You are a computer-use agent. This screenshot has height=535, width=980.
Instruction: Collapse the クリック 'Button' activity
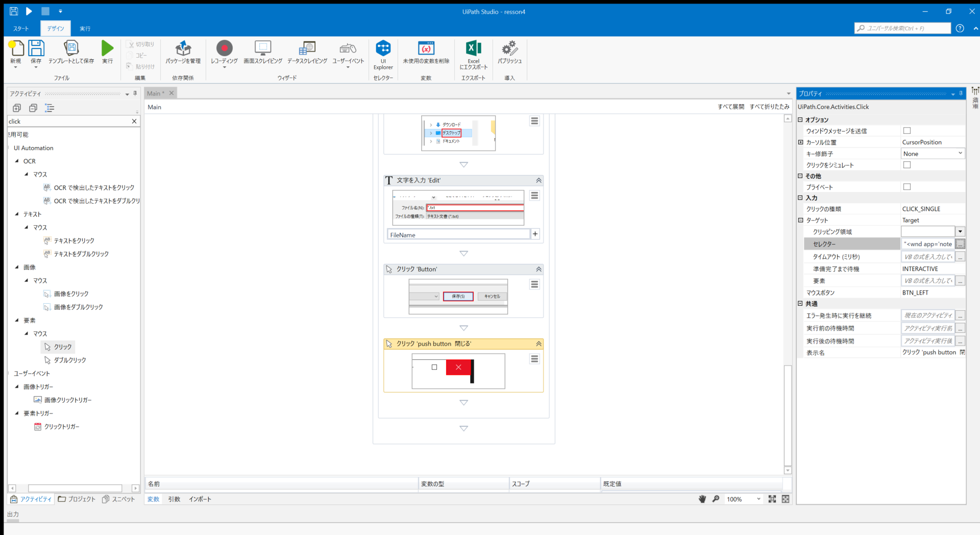click(538, 269)
